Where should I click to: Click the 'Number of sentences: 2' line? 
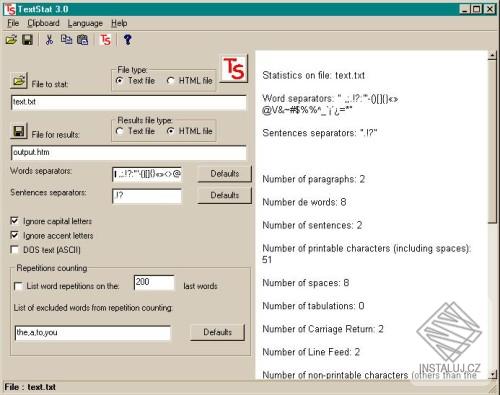point(312,225)
